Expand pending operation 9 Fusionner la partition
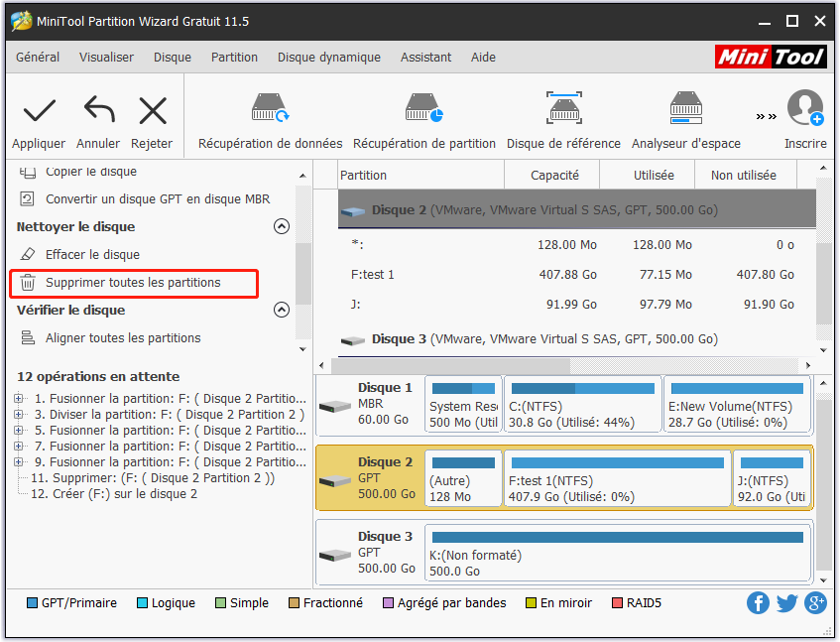840x642 pixels. coord(19,462)
